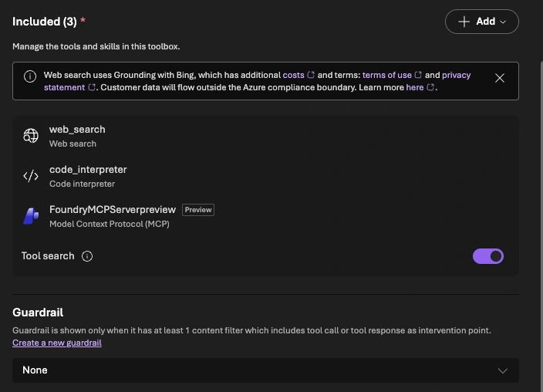The image size is (543, 392).
Task: Turn off the Tool search toggle
Action: [x=488, y=256]
